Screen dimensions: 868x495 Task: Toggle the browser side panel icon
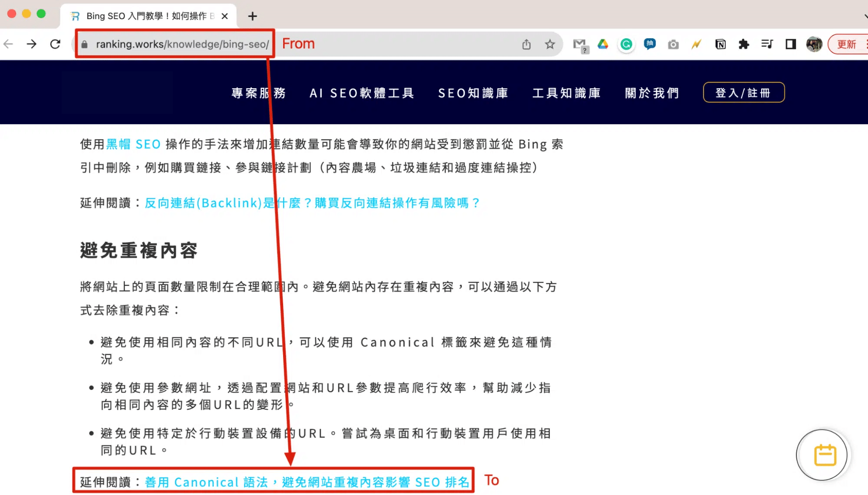point(791,44)
